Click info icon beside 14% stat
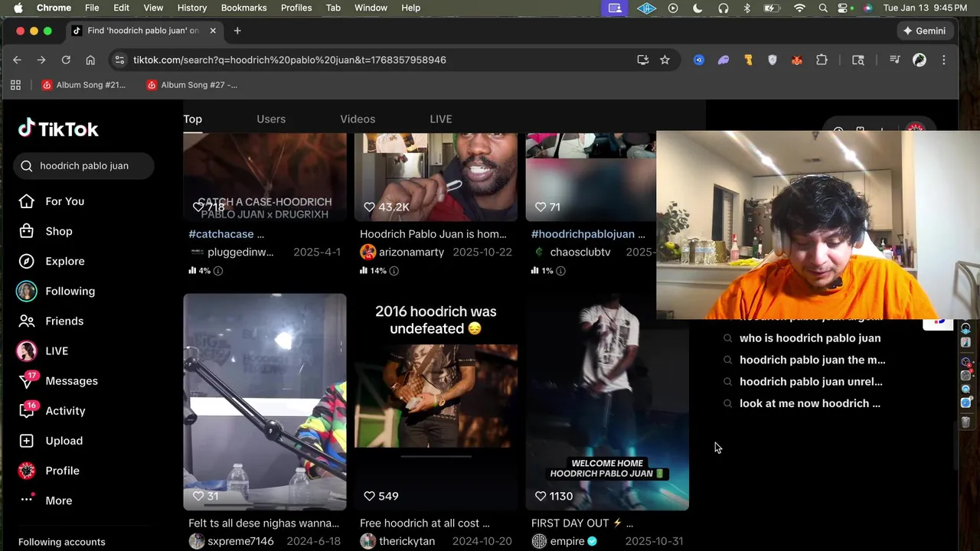Image resolution: width=980 pixels, height=551 pixels. (394, 271)
